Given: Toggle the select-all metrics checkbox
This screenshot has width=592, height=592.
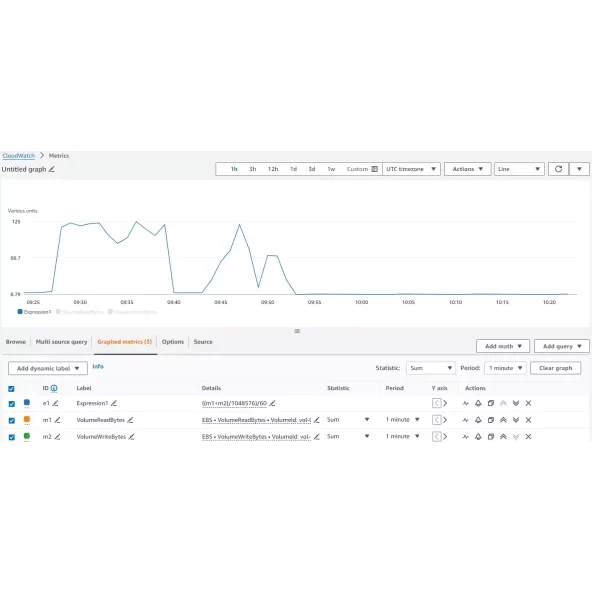Looking at the screenshot, I should point(11,388).
